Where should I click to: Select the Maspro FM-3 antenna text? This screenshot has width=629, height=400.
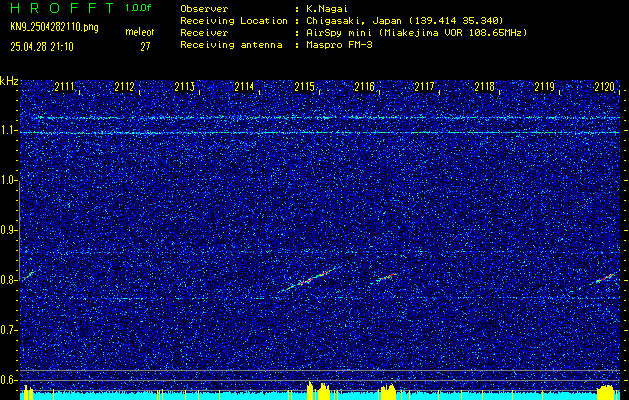(339, 45)
